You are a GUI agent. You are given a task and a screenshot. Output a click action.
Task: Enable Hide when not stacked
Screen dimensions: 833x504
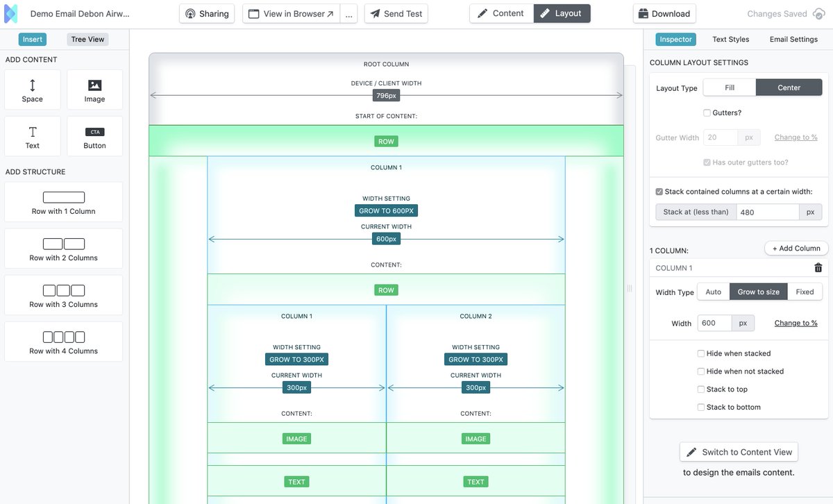coord(701,371)
